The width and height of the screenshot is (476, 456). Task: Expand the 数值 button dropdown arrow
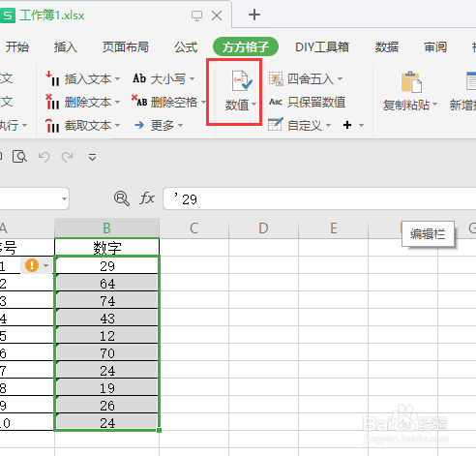(254, 104)
